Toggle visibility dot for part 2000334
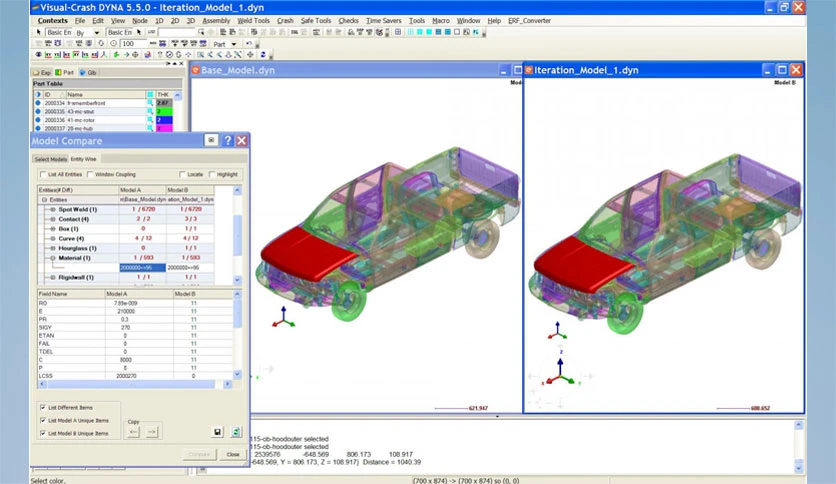 tap(38, 103)
